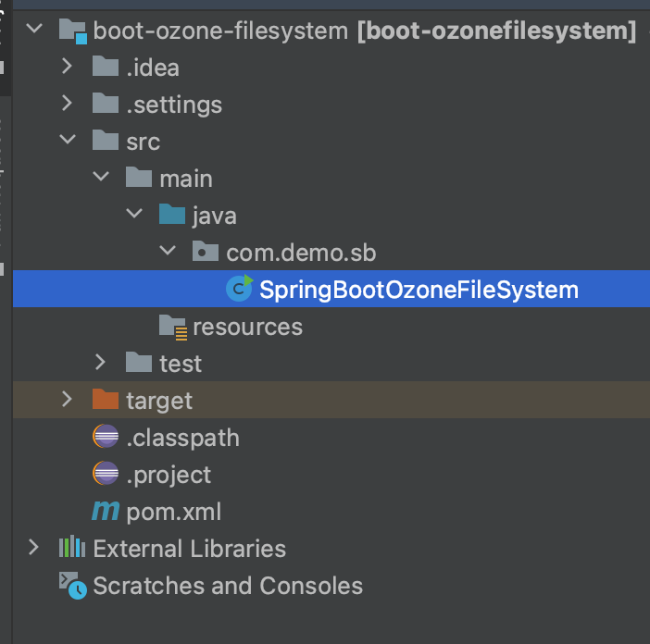
Task: Select the test folder label
Action: pyautogui.click(x=181, y=364)
